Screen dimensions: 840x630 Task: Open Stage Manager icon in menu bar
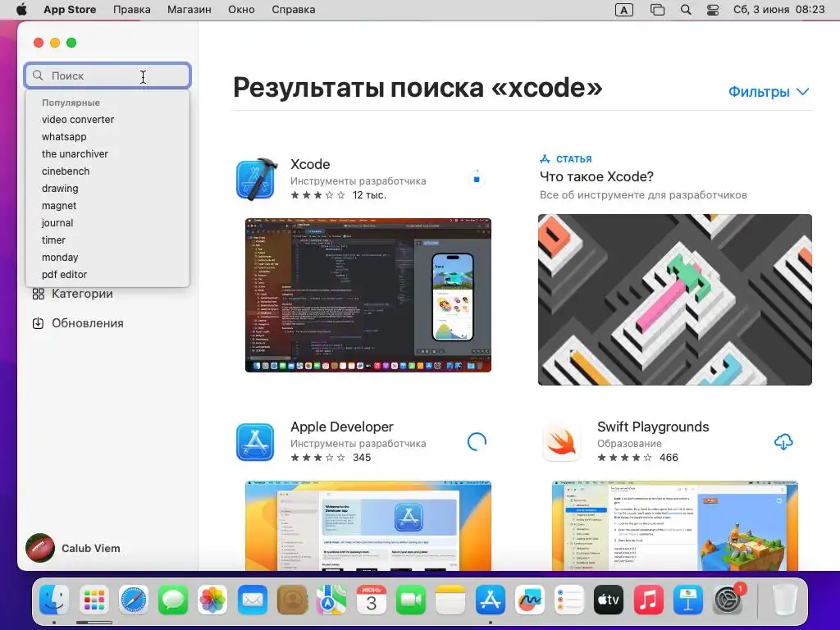point(657,10)
